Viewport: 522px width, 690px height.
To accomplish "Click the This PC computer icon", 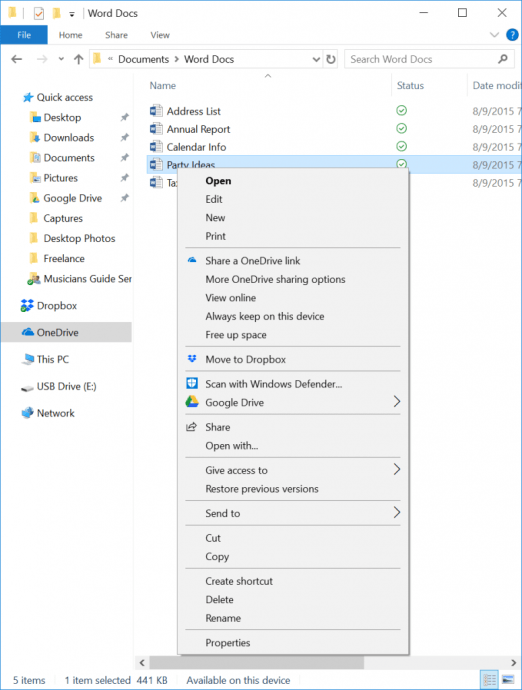I will [x=28, y=359].
